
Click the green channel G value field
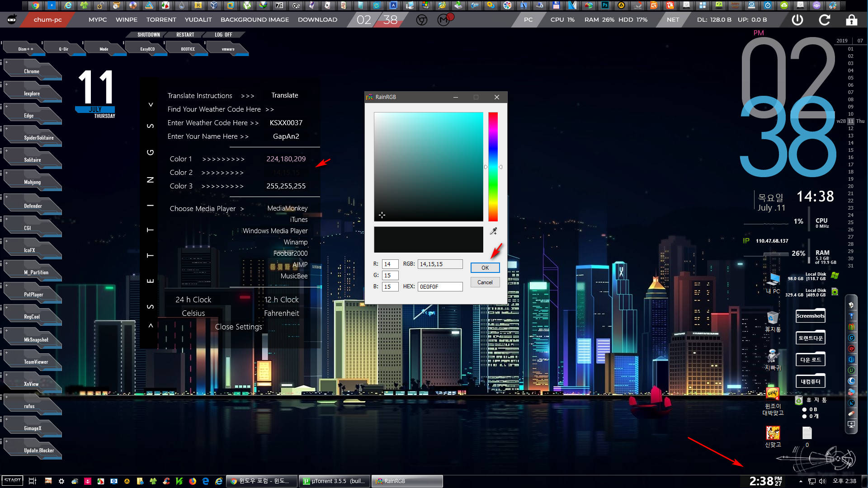390,275
